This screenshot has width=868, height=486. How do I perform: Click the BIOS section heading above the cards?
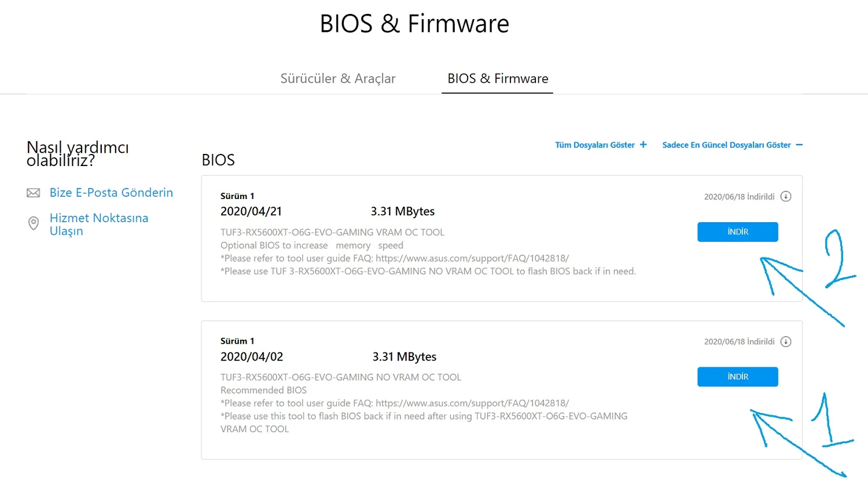pyautogui.click(x=218, y=160)
